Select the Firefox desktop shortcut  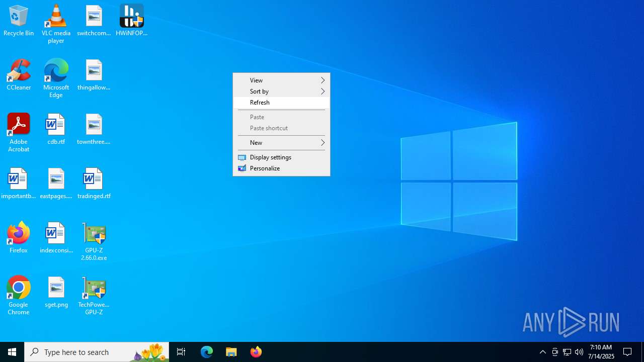[19, 238]
